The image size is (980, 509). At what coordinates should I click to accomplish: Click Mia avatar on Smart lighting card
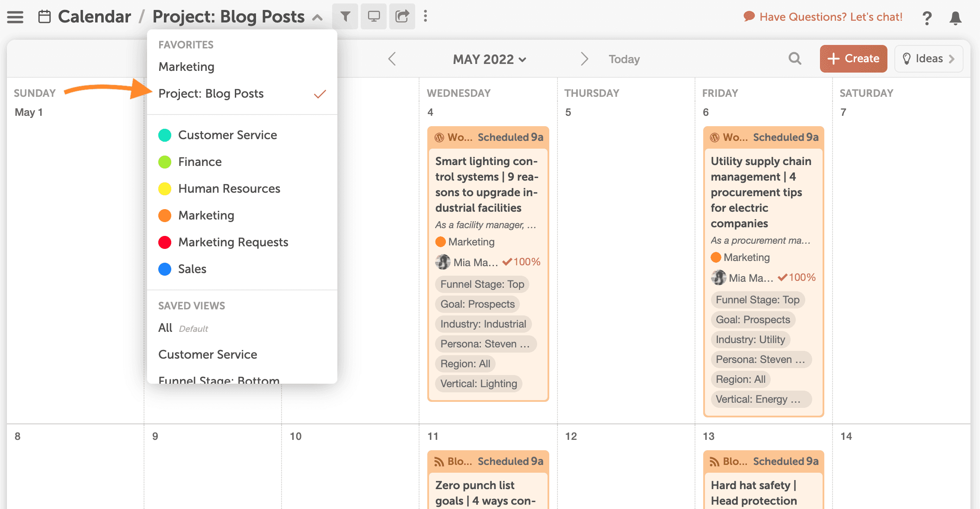pyautogui.click(x=443, y=262)
